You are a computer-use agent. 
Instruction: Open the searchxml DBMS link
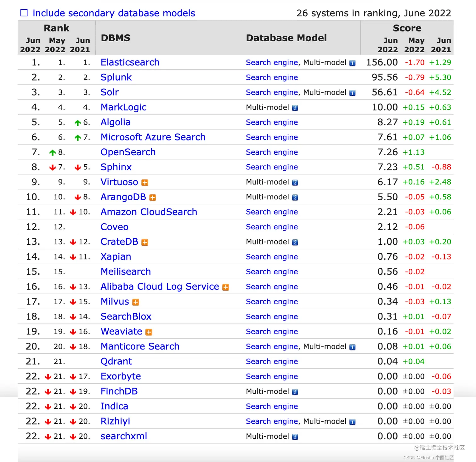pyautogui.click(x=124, y=436)
